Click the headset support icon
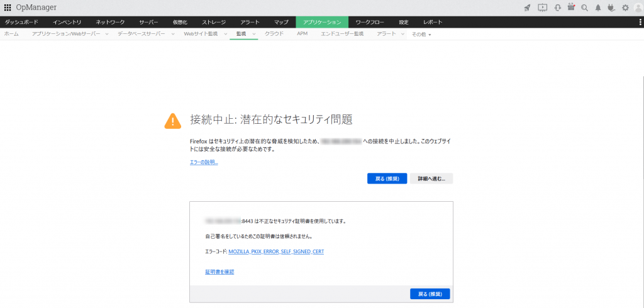Screen dimensions: 644x308 (558, 8)
